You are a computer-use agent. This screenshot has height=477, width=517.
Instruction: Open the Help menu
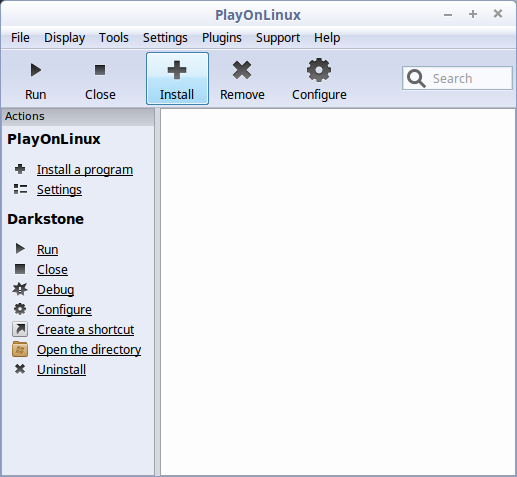[327, 38]
